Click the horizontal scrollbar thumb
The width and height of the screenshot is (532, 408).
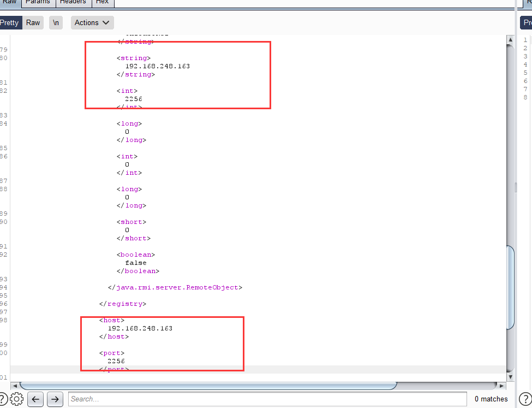pos(208,386)
